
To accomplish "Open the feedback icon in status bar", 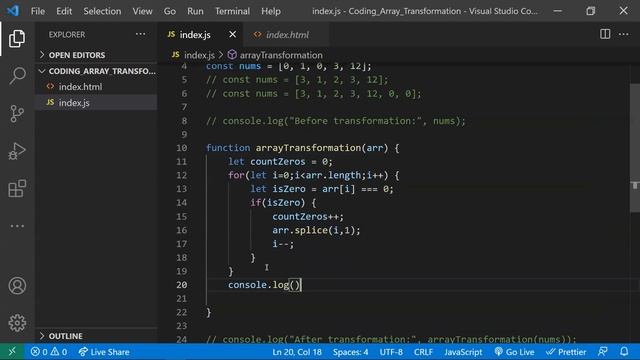I will (602, 351).
